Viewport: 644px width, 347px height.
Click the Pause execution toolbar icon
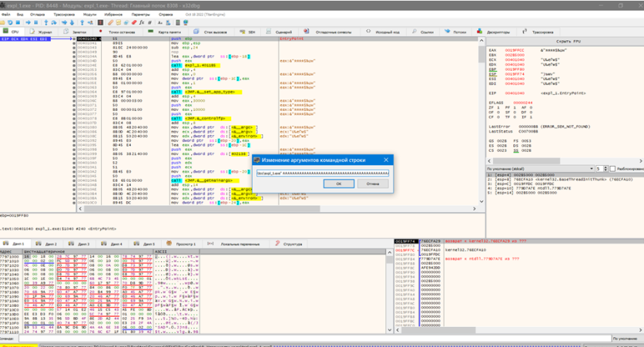pos(35,22)
